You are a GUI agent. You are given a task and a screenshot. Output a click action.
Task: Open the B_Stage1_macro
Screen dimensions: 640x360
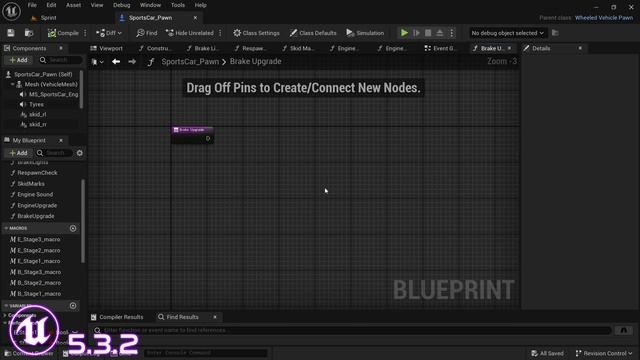39,294
